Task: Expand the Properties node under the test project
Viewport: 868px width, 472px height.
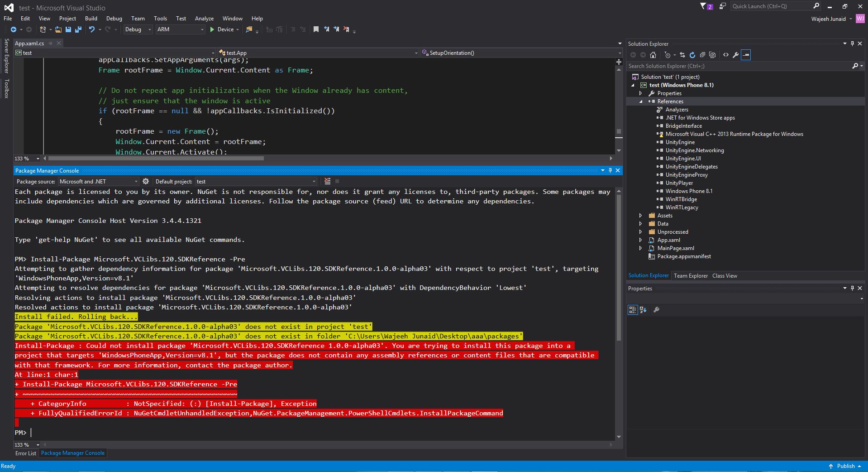Action: point(640,93)
